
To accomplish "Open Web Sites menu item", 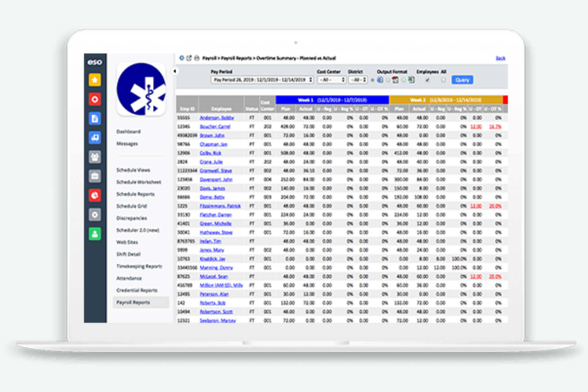I will pos(127,242).
